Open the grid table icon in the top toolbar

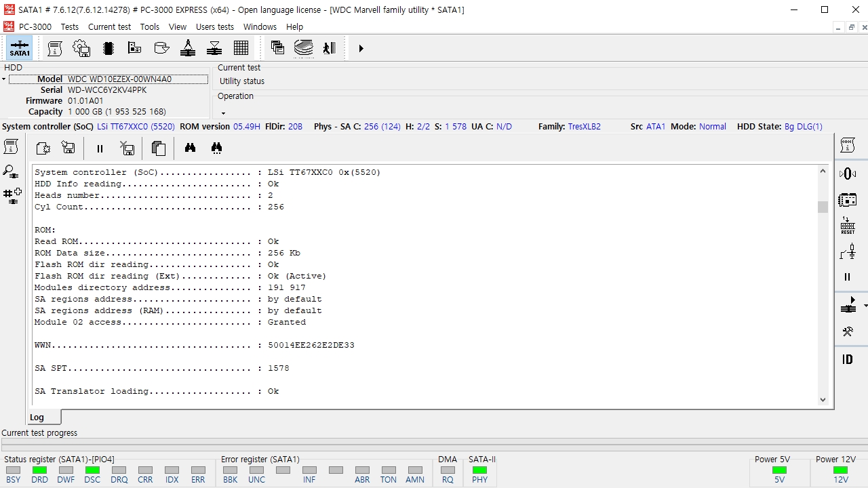point(241,48)
